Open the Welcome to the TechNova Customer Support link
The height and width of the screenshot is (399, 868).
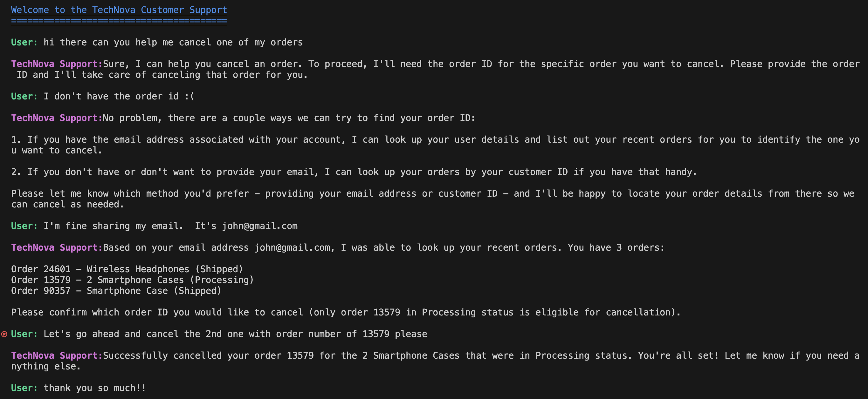[x=119, y=10]
